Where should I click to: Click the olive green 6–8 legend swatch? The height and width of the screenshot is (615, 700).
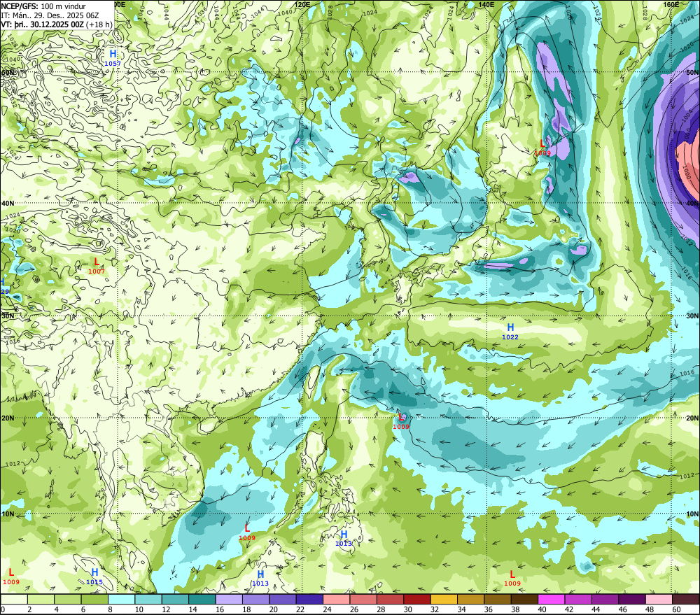pyautogui.click(x=94, y=599)
